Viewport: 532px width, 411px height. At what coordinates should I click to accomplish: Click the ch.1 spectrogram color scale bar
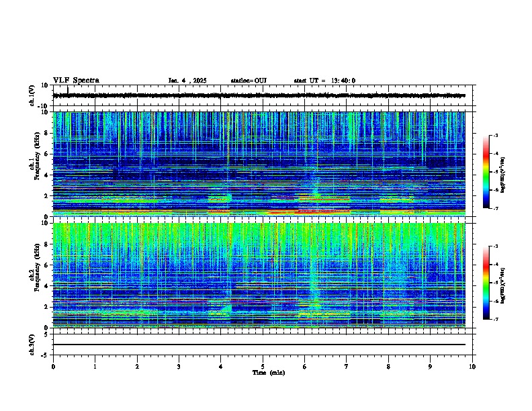point(486,172)
